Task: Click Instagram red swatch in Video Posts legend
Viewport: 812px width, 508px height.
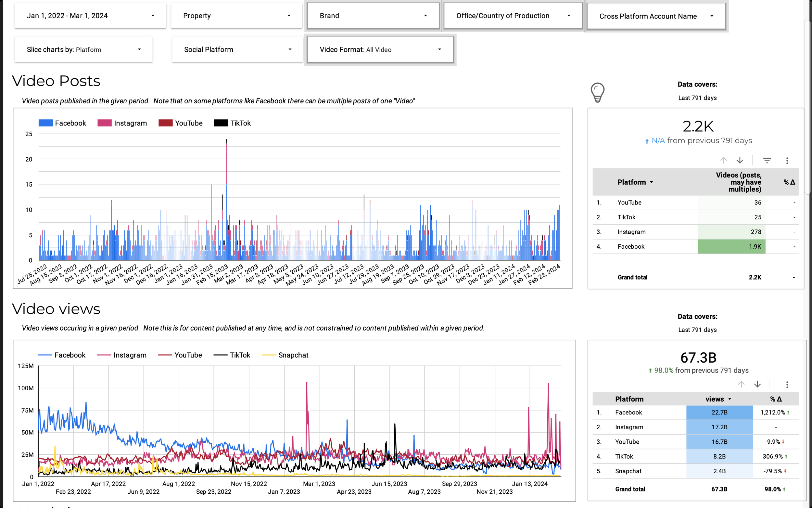Action: tap(104, 123)
